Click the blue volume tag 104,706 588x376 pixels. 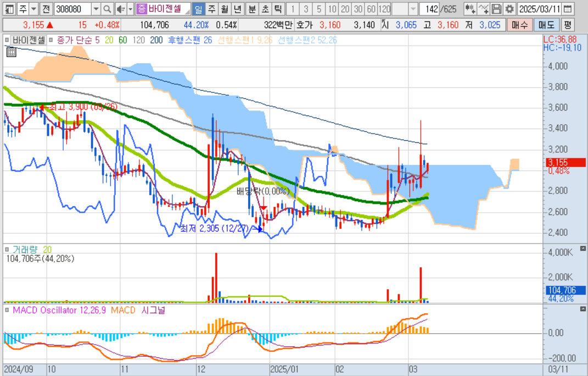pos(565,290)
